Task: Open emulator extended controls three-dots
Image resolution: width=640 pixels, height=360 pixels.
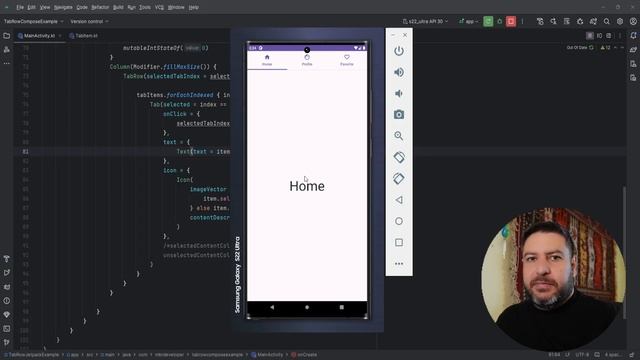Action: click(399, 264)
